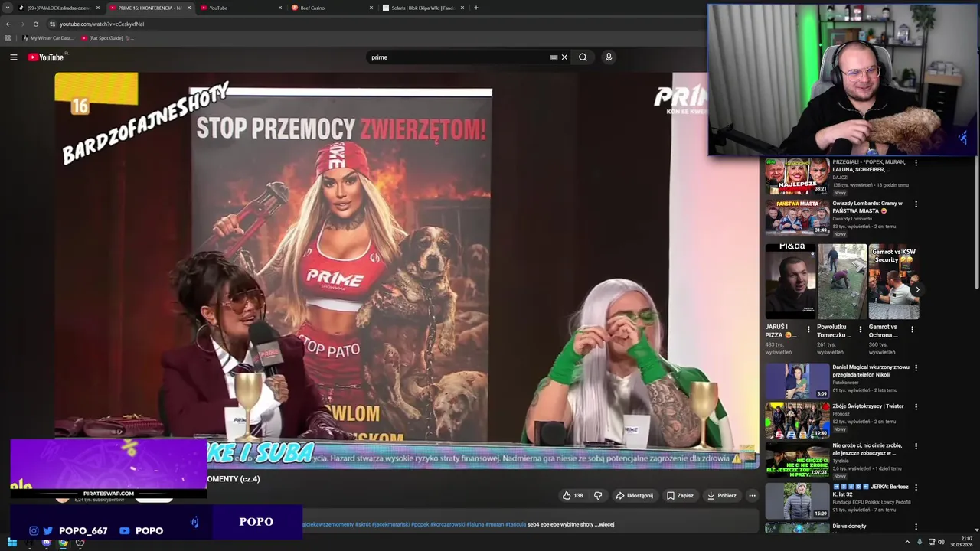Open options menu for Daniel Magical video
The height and width of the screenshot is (551, 980).
916,368
